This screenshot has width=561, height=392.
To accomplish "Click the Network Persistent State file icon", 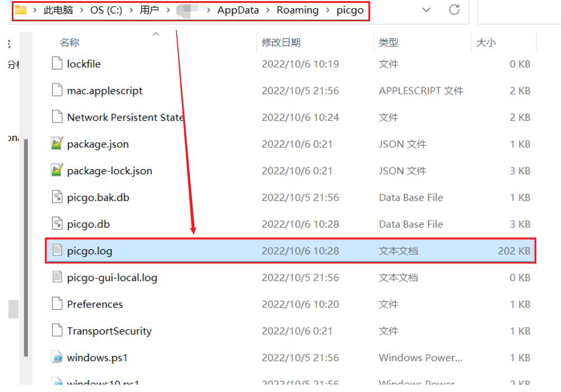I will 57,117.
